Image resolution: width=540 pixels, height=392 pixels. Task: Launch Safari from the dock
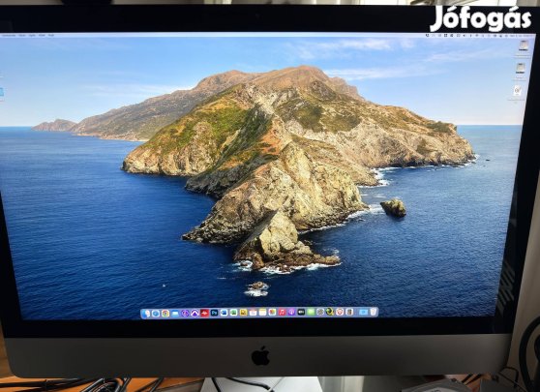[x=156, y=313]
